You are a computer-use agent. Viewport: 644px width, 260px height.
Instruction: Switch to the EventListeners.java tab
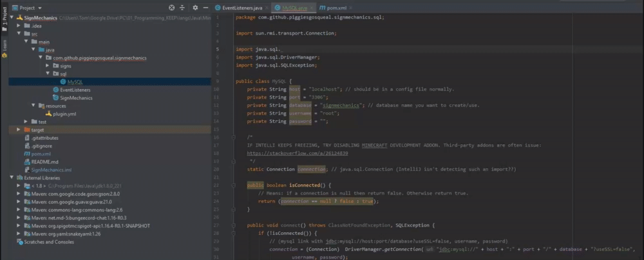coord(241,8)
